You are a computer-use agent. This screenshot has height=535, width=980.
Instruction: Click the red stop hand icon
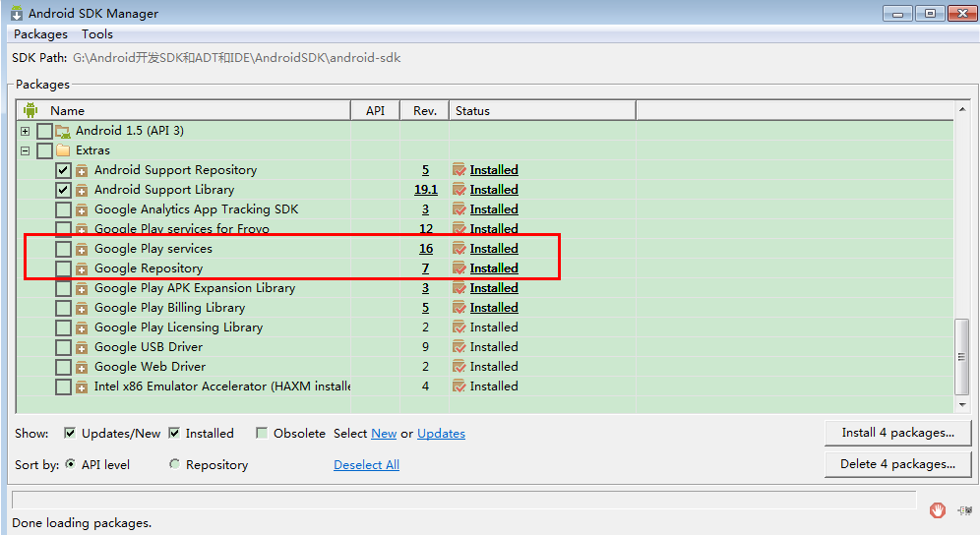click(937, 510)
